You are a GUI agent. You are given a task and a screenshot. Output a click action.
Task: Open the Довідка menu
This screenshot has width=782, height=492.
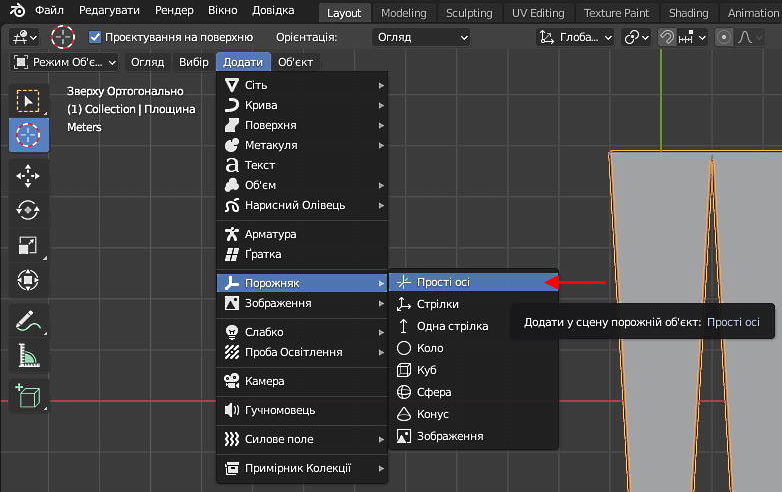[273, 10]
